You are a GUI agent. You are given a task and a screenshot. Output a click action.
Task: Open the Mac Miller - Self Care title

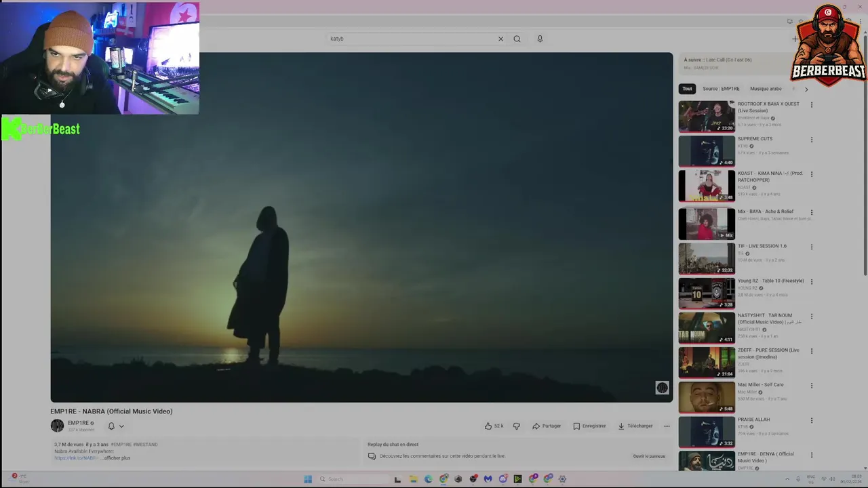click(x=760, y=385)
